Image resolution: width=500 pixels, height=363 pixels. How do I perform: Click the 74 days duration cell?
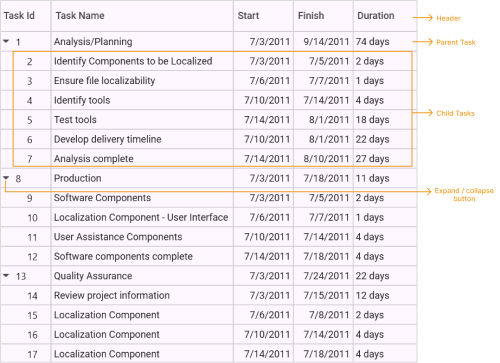click(372, 42)
